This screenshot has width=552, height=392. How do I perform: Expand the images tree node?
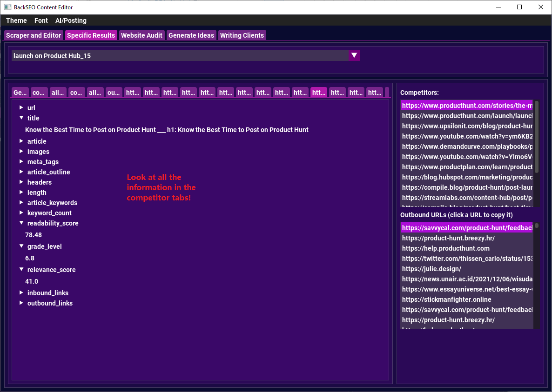tap(21, 151)
